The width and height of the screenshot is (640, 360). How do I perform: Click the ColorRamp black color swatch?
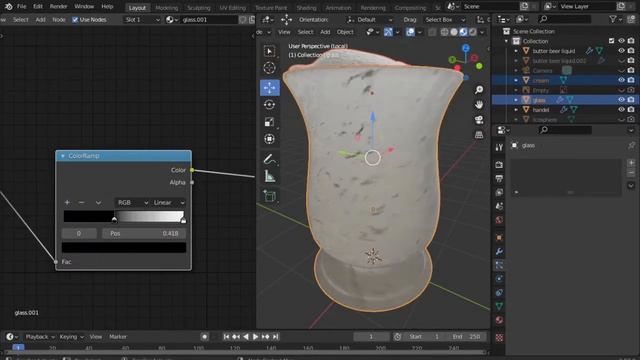click(x=124, y=247)
